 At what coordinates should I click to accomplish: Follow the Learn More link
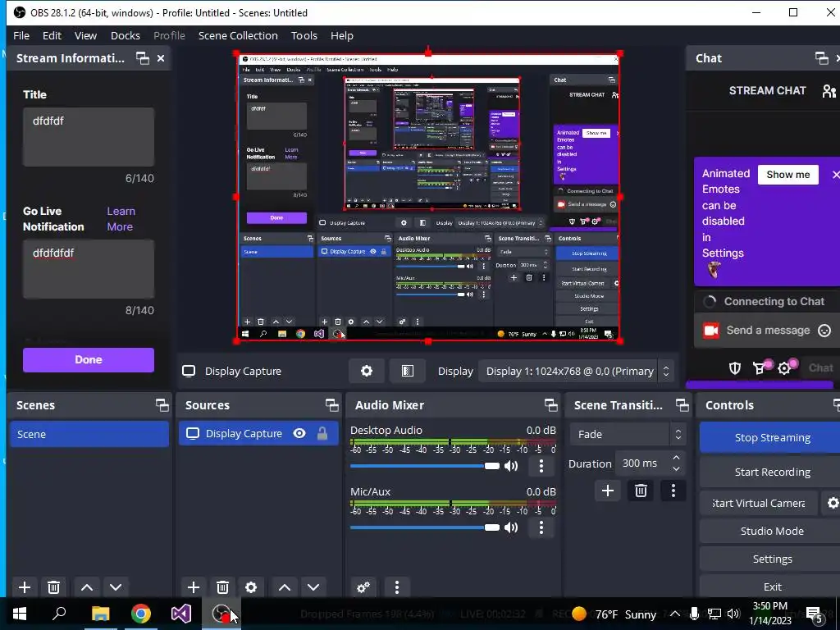(121, 218)
